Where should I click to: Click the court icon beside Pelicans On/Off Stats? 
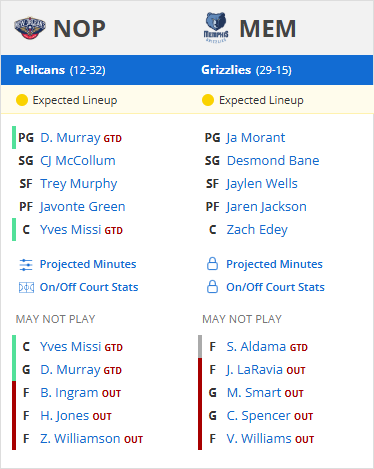[26, 287]
